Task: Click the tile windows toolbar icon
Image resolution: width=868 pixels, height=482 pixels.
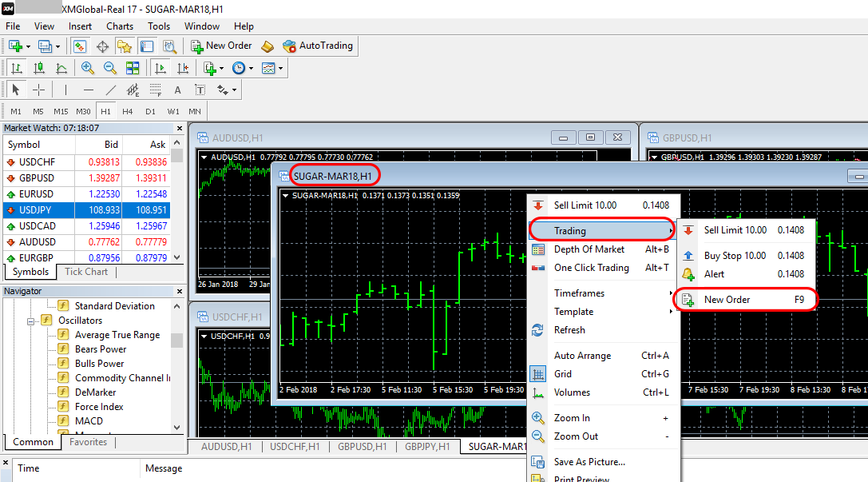Action: pos(133,68)
